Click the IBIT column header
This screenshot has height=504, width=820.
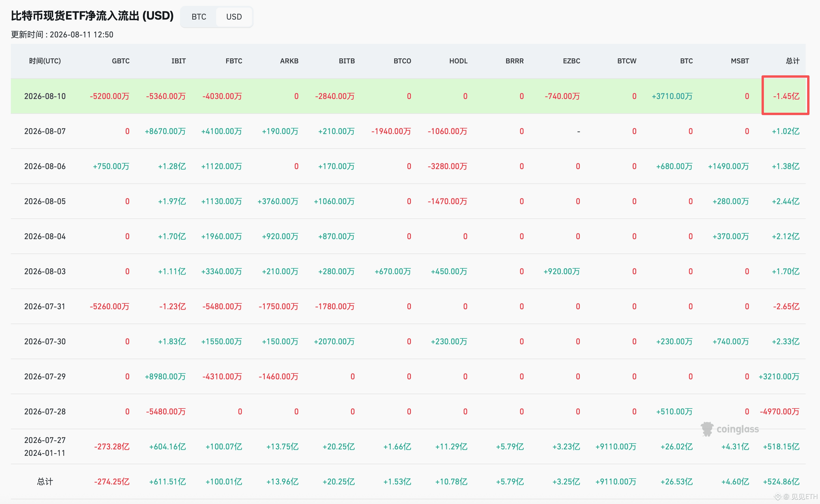coord(179,61)
